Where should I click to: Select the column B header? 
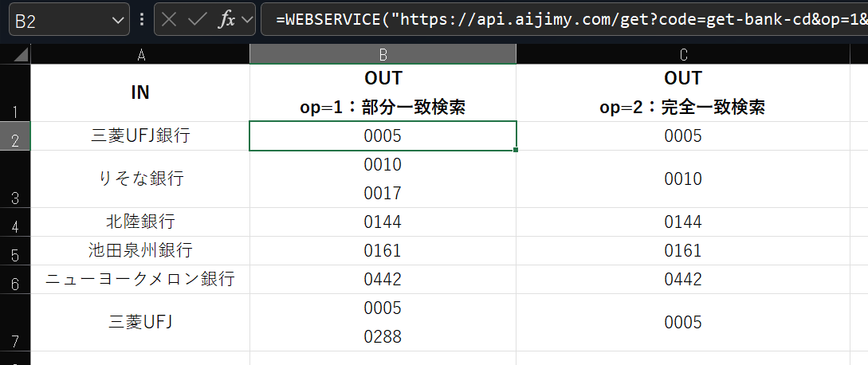pos(383,54)
